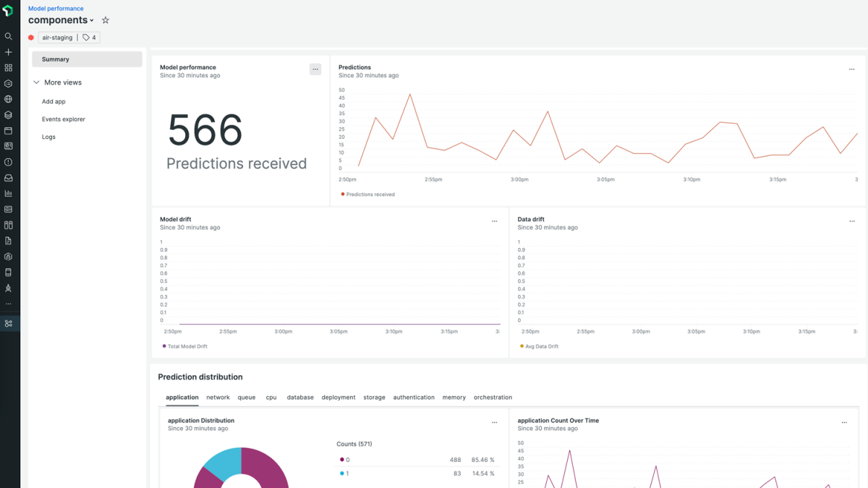Click the Model performance breadcrumb link

click(x=56, y=9)
